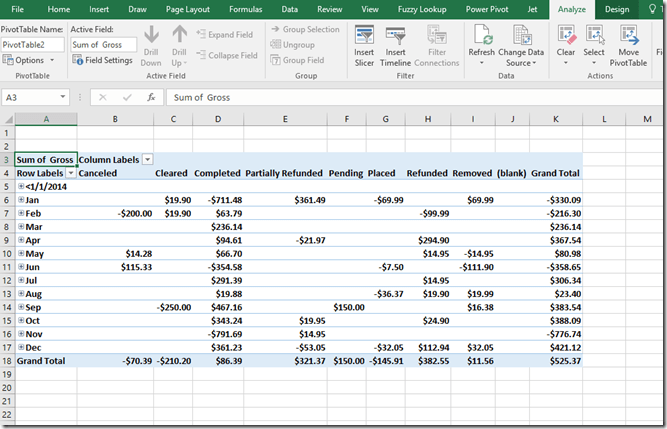Expand the Jan row group

(x=21, y=200)
